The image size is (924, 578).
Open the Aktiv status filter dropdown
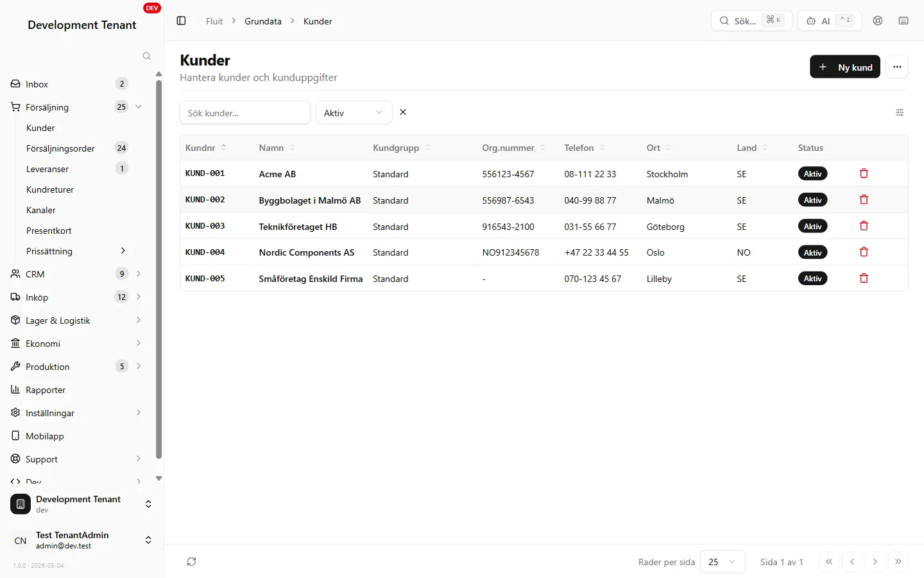coord(354,112)
